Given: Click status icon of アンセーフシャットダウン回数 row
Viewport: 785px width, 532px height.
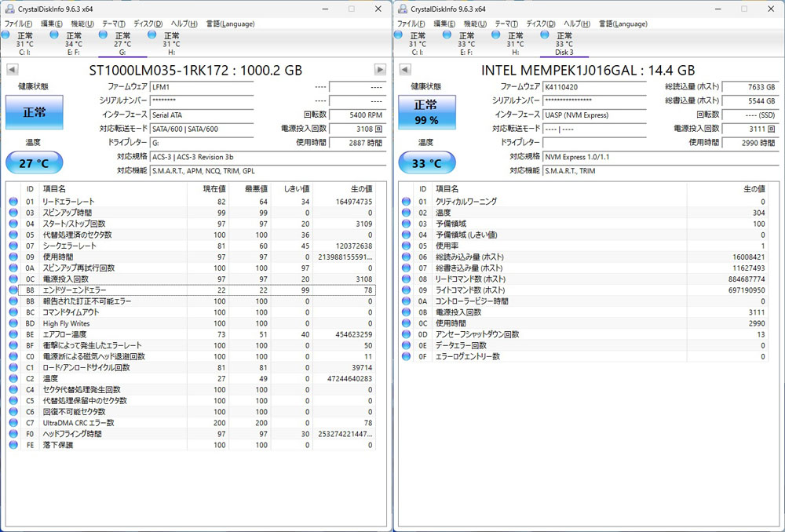Looking at the screenshot, I should pos(406,334).
